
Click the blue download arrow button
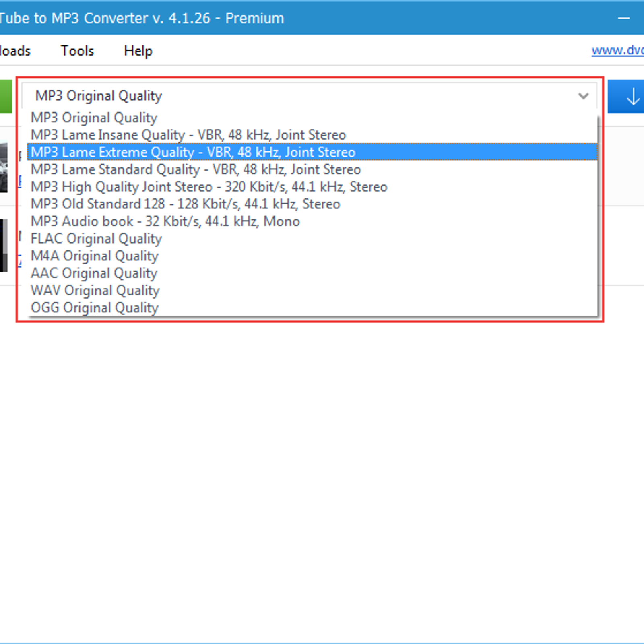click(x=626, y=97)
